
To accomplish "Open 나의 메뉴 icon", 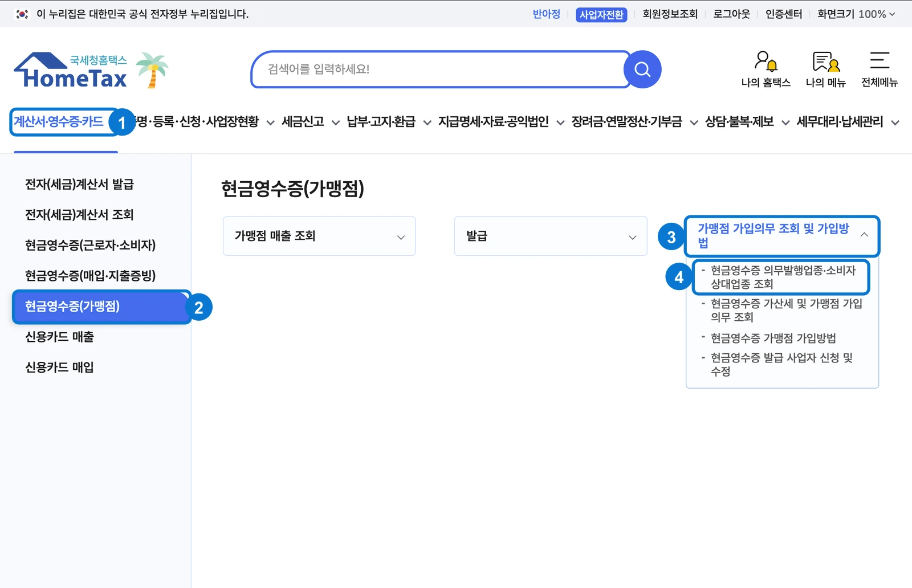I will 825,70.
